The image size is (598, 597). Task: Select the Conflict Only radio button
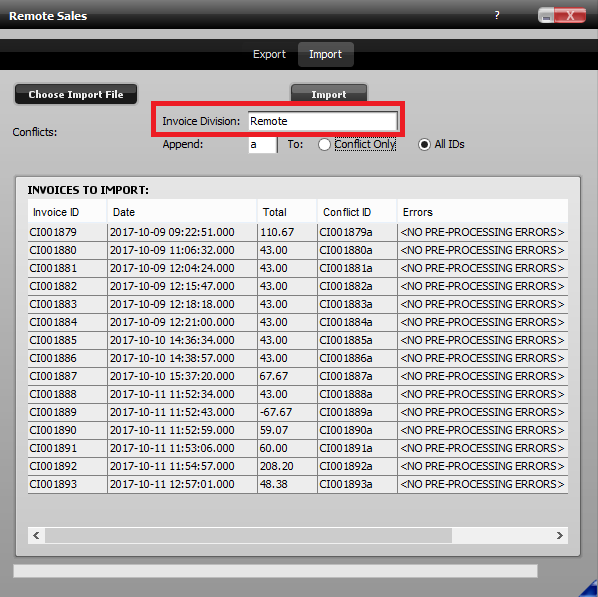(324, 145)
